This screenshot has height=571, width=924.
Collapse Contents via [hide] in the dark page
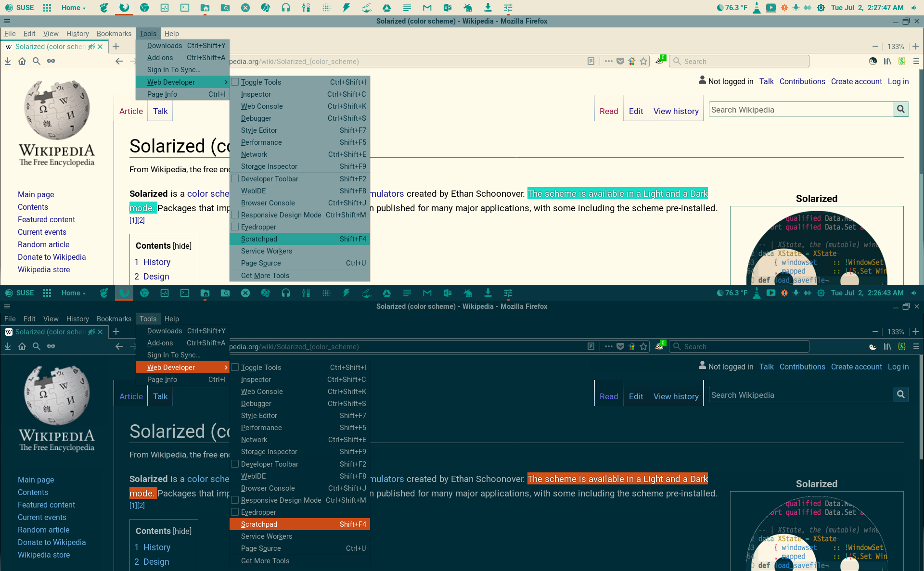click(182, 531)
